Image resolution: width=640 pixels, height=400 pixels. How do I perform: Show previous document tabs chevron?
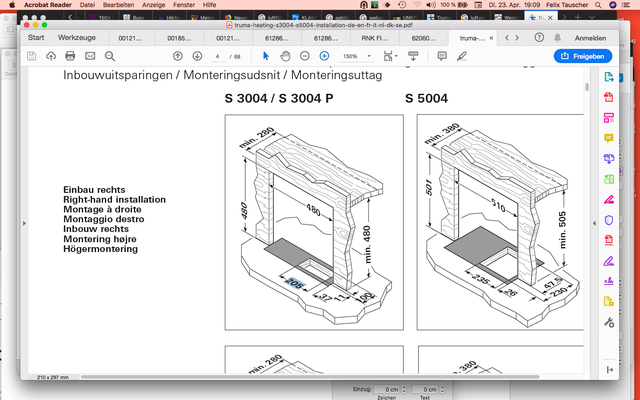tap(507, 38)
